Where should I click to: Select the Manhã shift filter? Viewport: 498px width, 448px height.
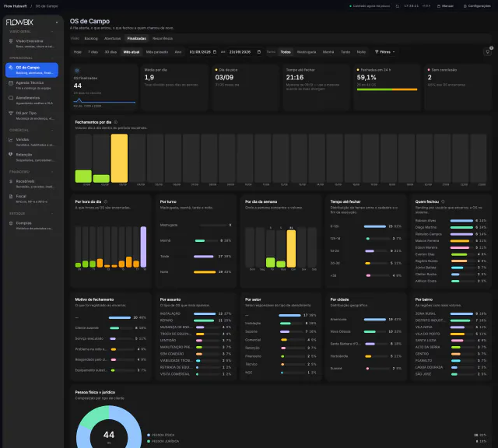(328, 52)
